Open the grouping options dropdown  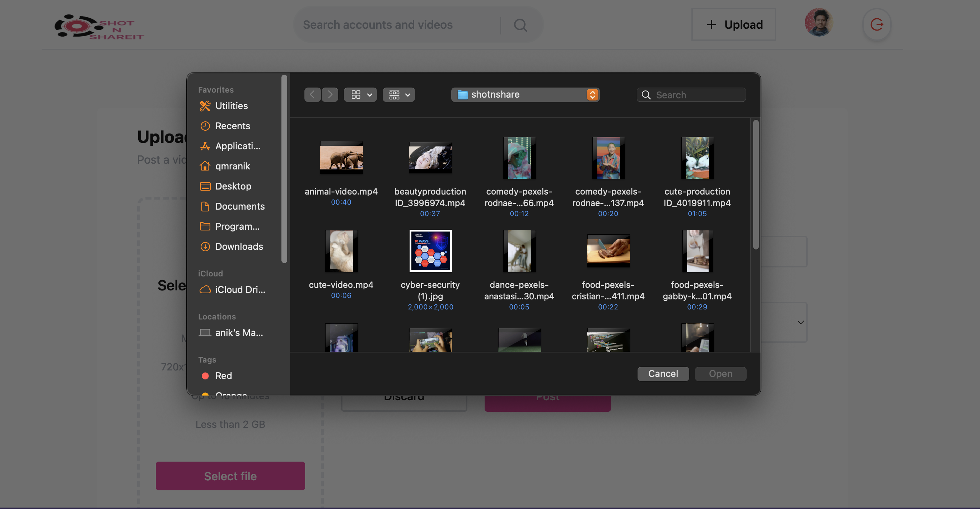[x=398, y=94]
